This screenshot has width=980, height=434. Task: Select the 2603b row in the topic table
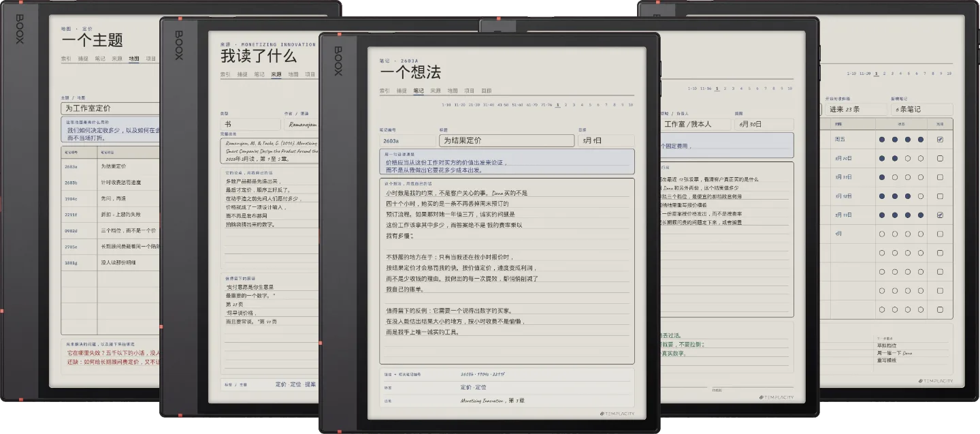pyautogui.click(x=112, y=183)
